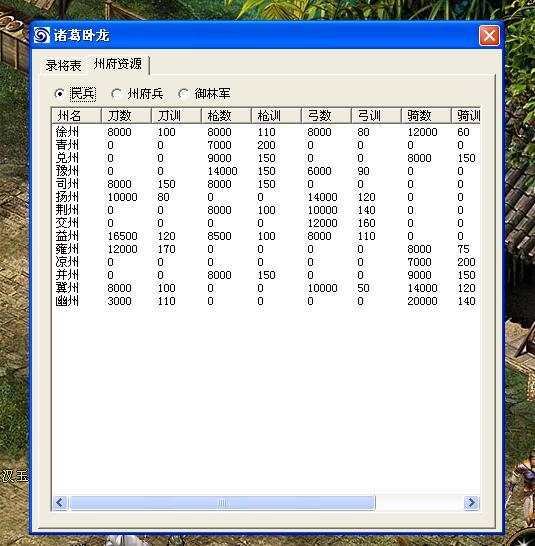This screenshot has width=535, height=546.
Task: Select the 豫州 row
Action: [x=266, y=171]
